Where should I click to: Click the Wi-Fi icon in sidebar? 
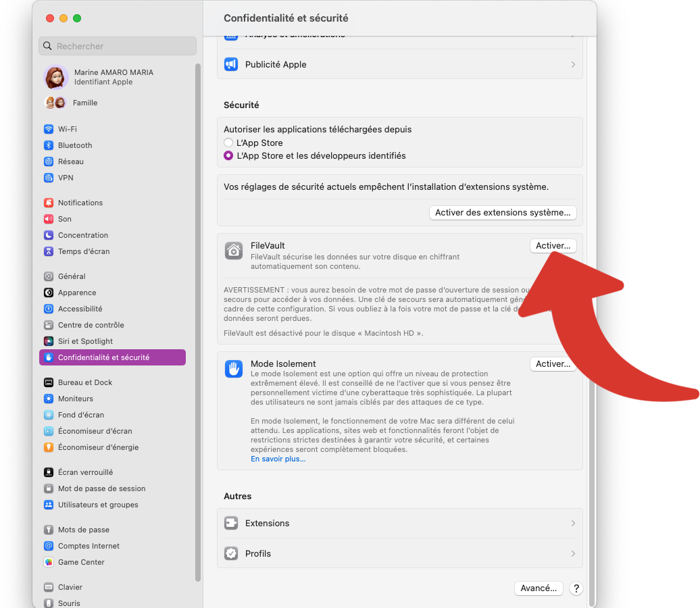(49, 129)
